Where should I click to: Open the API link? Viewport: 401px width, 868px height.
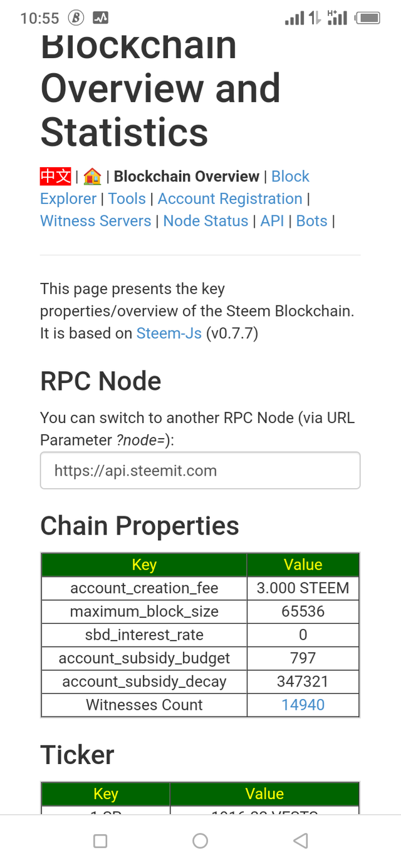tap(272, 221)
